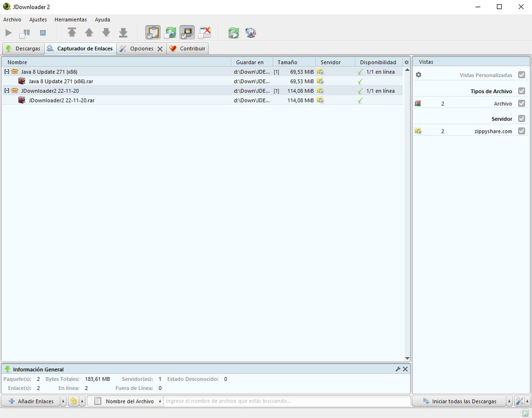
Task: Click the Archivo file type icon in Vistas
Action: 418,103
